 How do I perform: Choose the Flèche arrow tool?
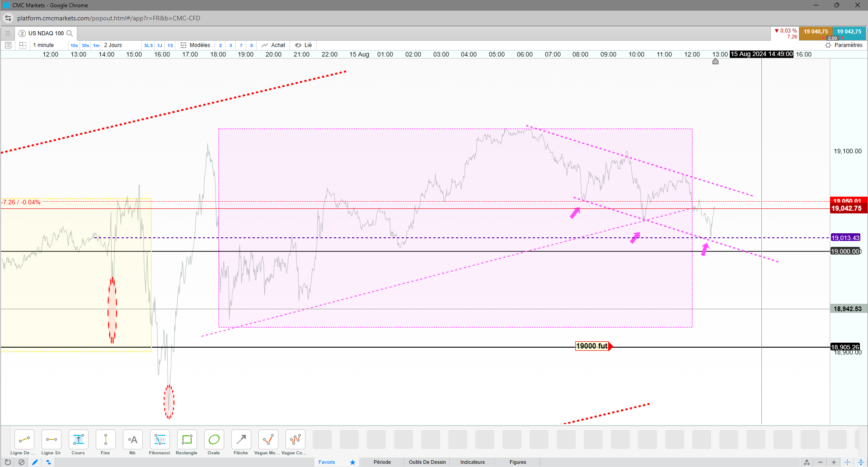pos(241,442)
